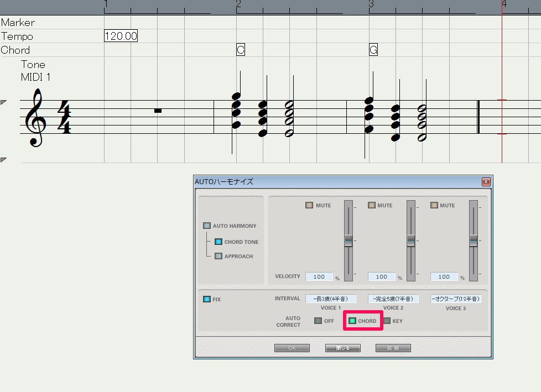541x392 pixels.
Task: Set auto correct to CHORD
Action: 352,321
